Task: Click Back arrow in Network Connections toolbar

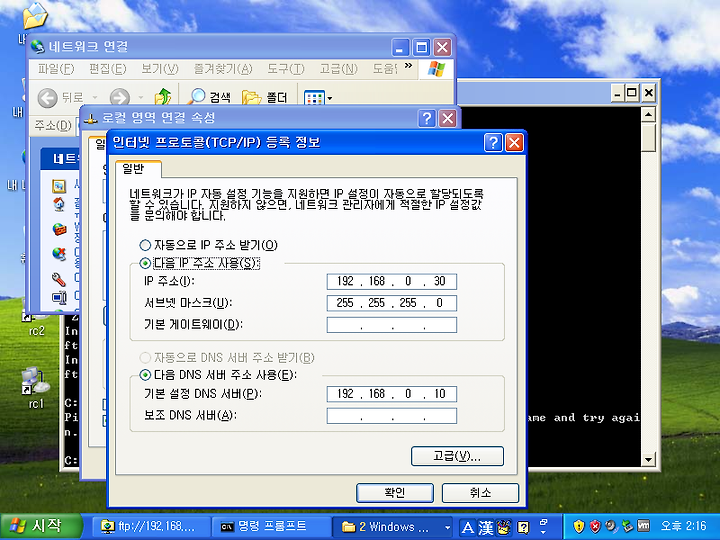Action: click(x=47, y=98)
